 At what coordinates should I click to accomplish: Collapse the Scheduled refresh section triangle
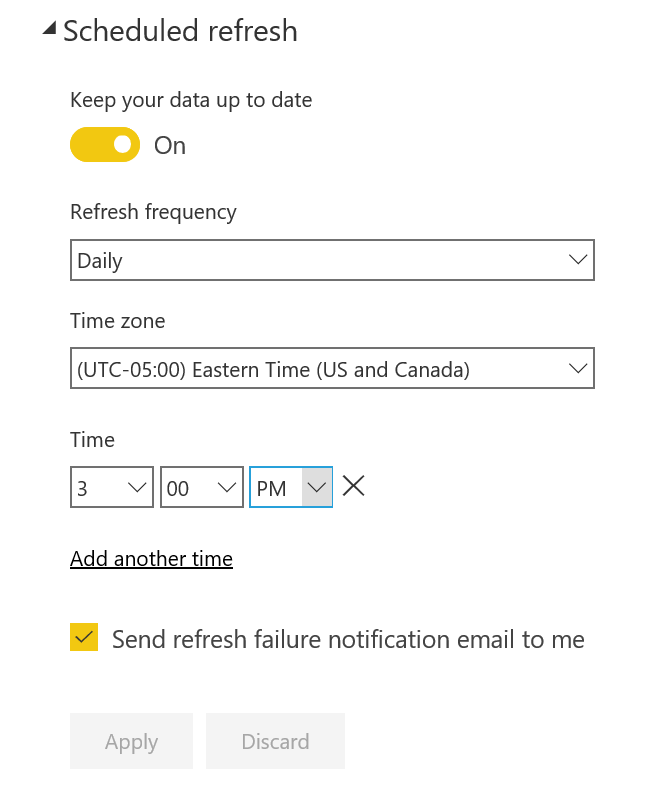tap(49, 28)
